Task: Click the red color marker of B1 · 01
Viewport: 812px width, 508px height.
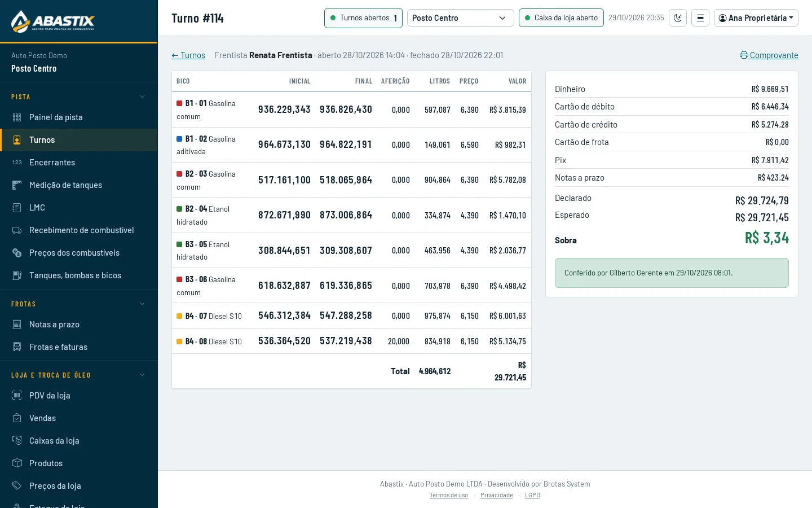Action: [179, 103]
